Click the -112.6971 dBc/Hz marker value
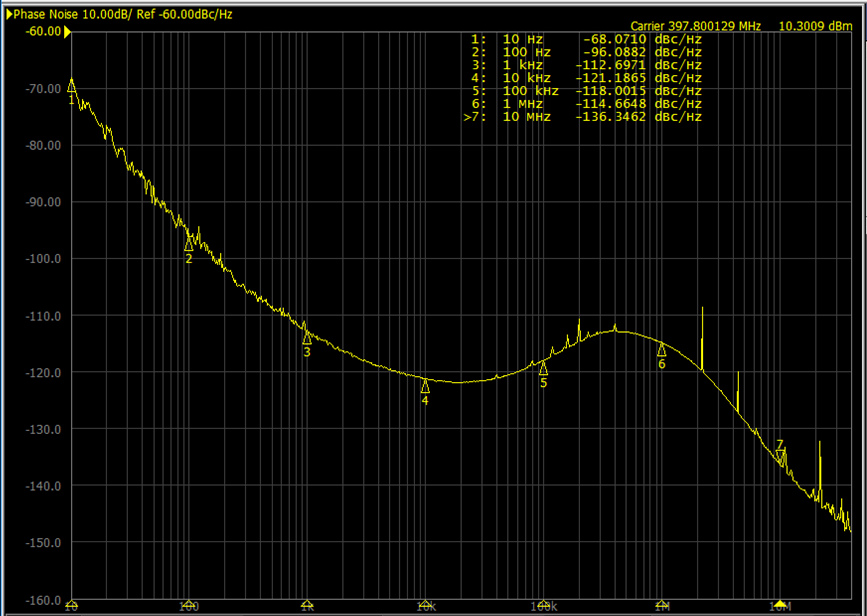The image size is (867, 616). click(638, 65)
